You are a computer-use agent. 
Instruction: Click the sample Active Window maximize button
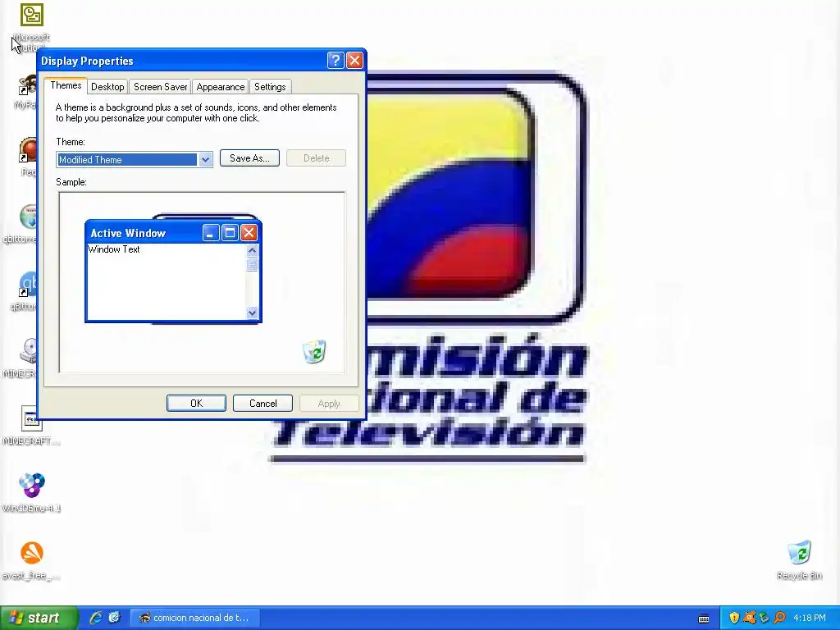click(230, 232)
